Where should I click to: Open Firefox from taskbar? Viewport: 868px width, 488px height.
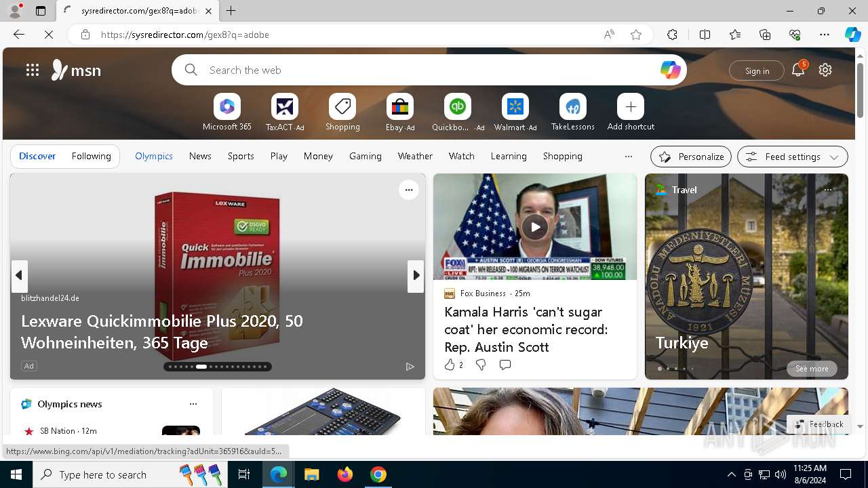pos(345,474)
